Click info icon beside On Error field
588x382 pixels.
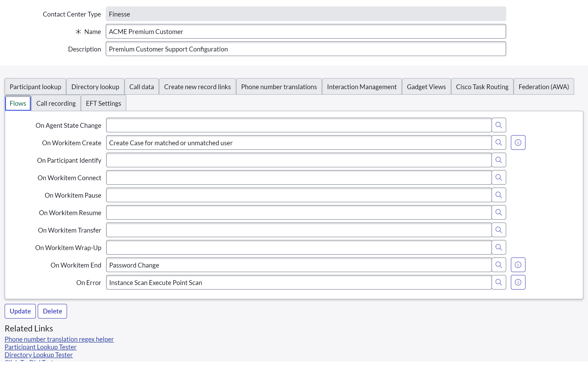click(518, 282)
